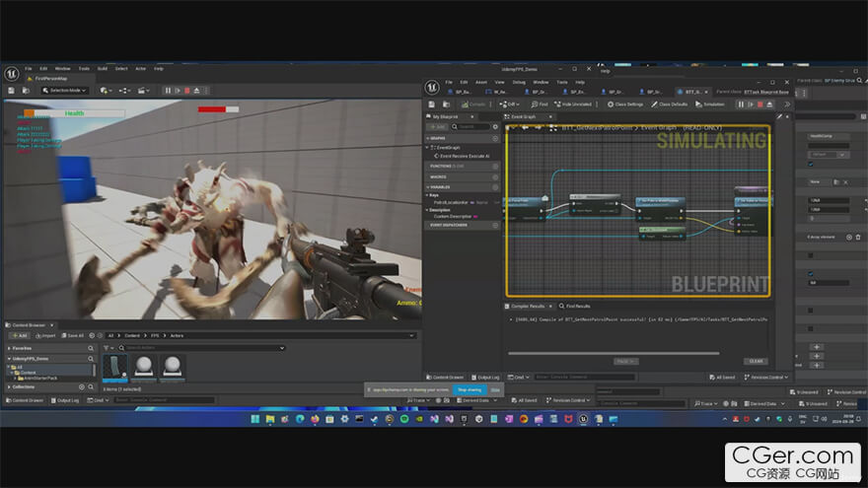
Task: Click Save All in Content Browser
Action: point(73,335)
